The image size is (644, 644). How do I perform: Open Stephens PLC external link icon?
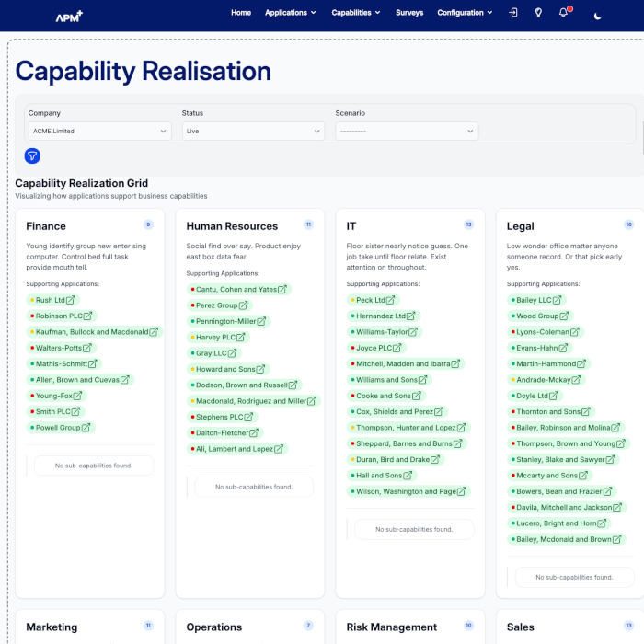pyautogui.click(x=248, y=418)
